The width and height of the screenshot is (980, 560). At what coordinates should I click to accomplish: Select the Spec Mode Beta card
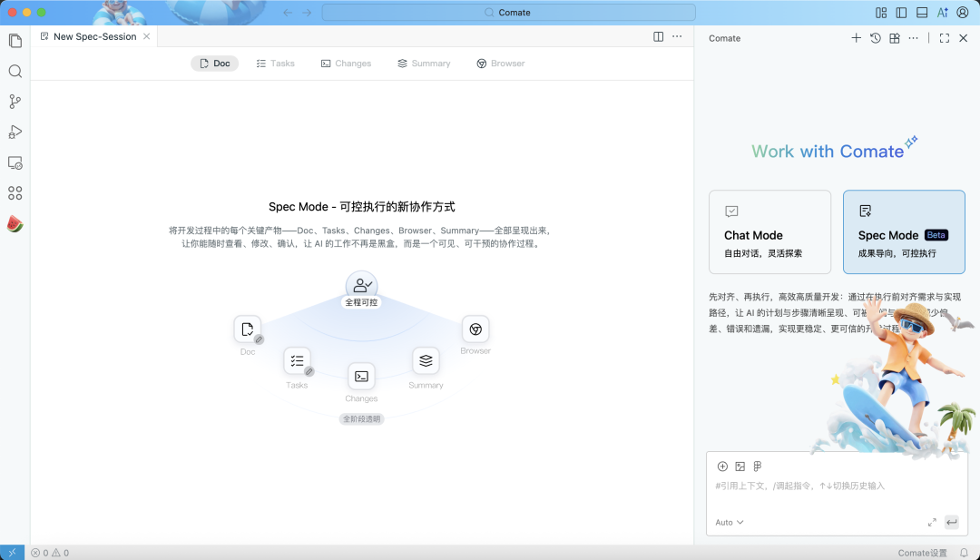coord(904,231)
